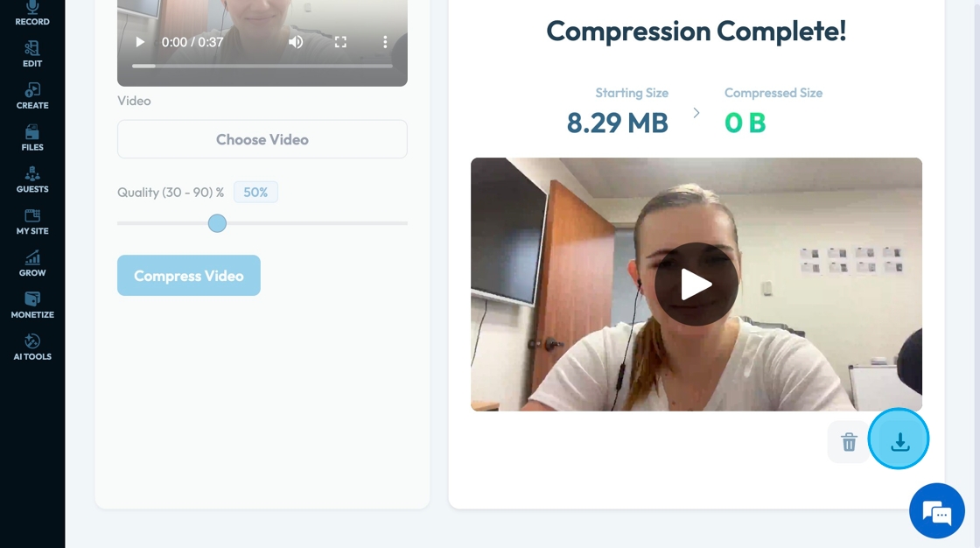Open the Edit section in sidebar
The width and height of the screenshot is (980, 548).
pyautogui.click(x=31, y=54)
